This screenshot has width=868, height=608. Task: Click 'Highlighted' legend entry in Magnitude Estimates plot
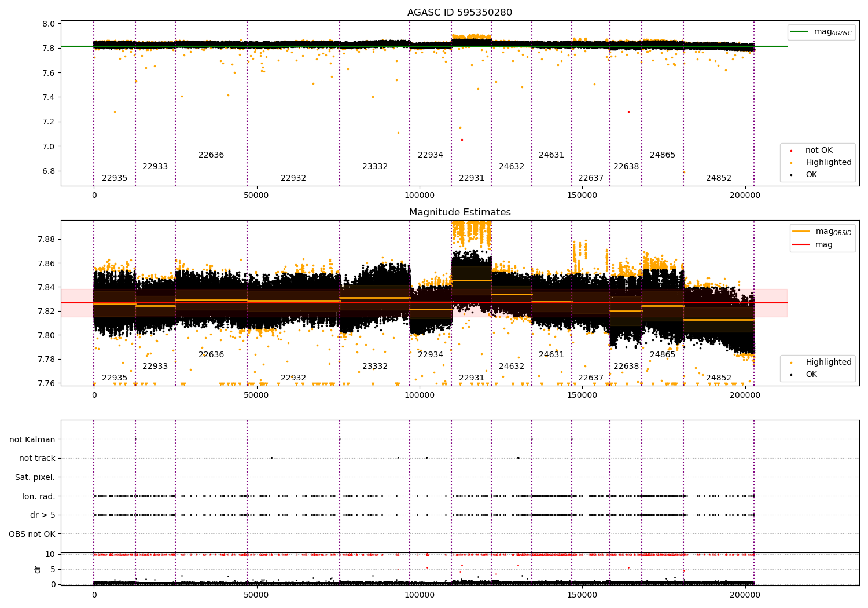coord(821,362)
